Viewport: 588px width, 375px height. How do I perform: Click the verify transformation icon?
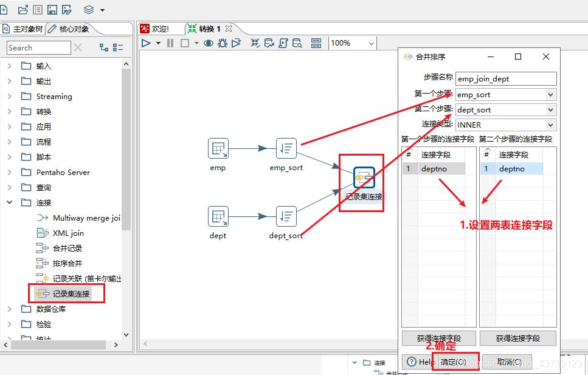[255, 43]
